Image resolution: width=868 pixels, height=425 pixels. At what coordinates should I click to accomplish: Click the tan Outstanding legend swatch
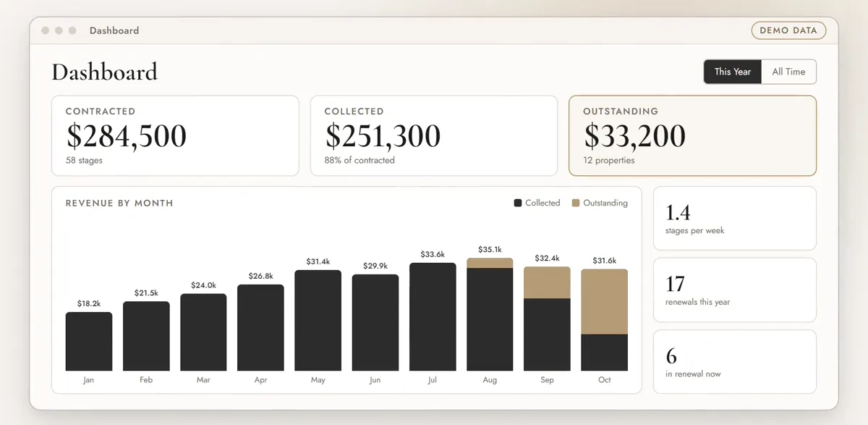point(576,203)
